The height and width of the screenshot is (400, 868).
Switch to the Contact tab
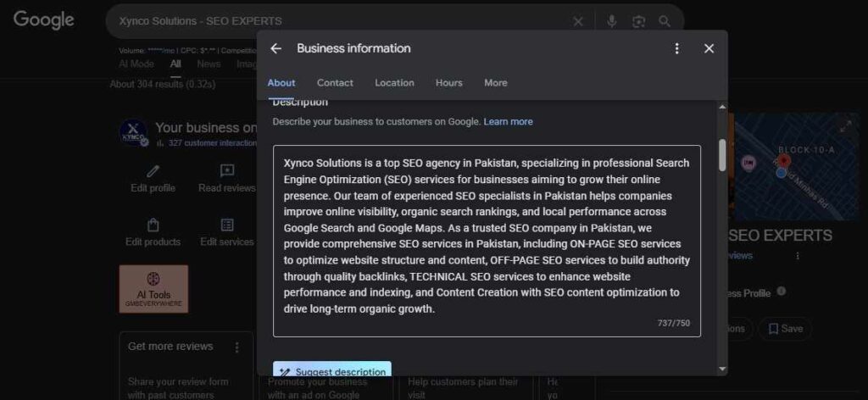[335, 83]
